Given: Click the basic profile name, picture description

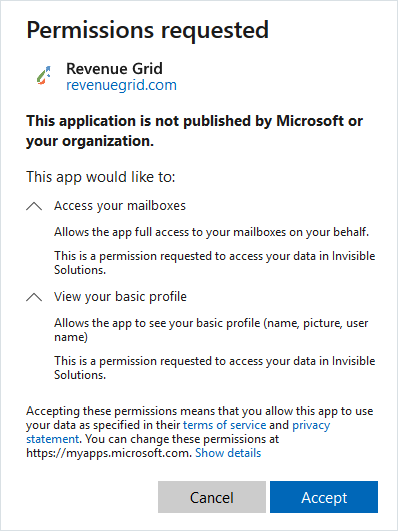Looking at the screenshot, I should [211, 330].
